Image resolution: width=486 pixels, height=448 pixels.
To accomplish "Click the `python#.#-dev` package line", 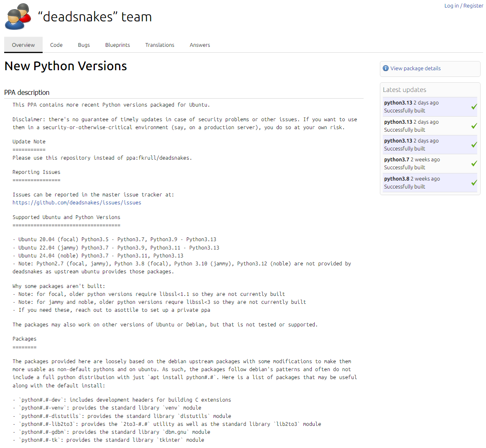I will point(122,400).
